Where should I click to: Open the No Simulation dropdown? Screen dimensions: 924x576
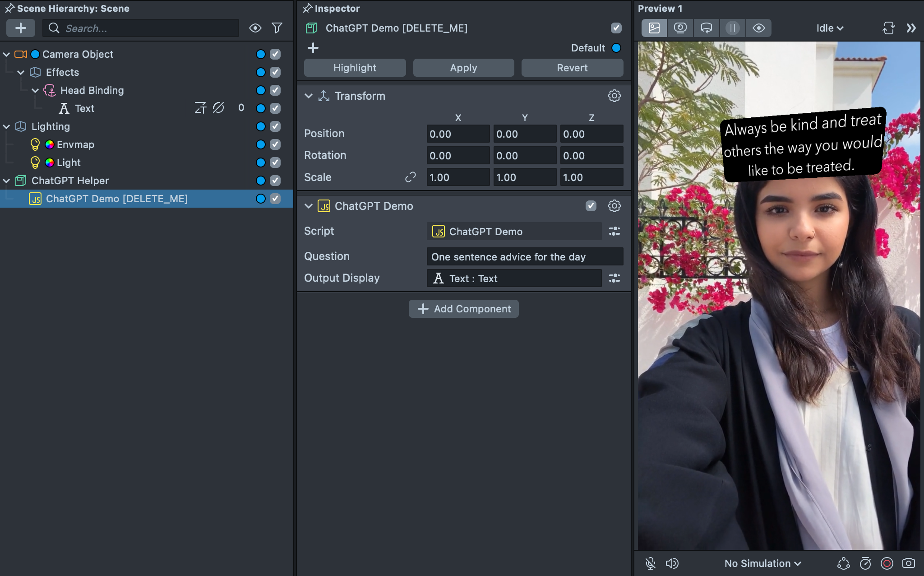[762, 563]
